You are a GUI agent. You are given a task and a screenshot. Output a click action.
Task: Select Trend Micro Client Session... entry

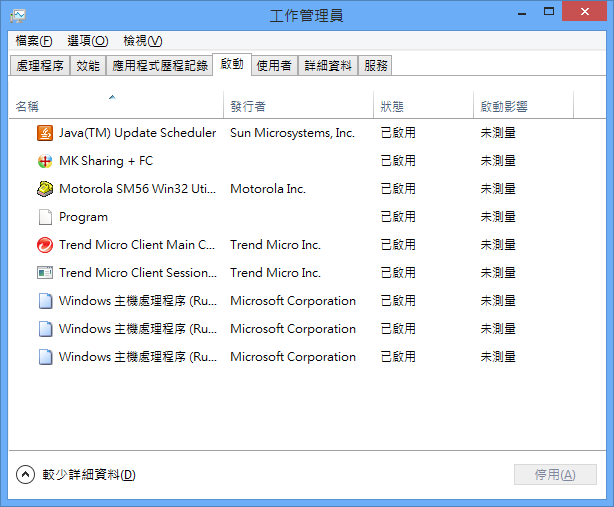pyautogui.click(x=138, y=272)
